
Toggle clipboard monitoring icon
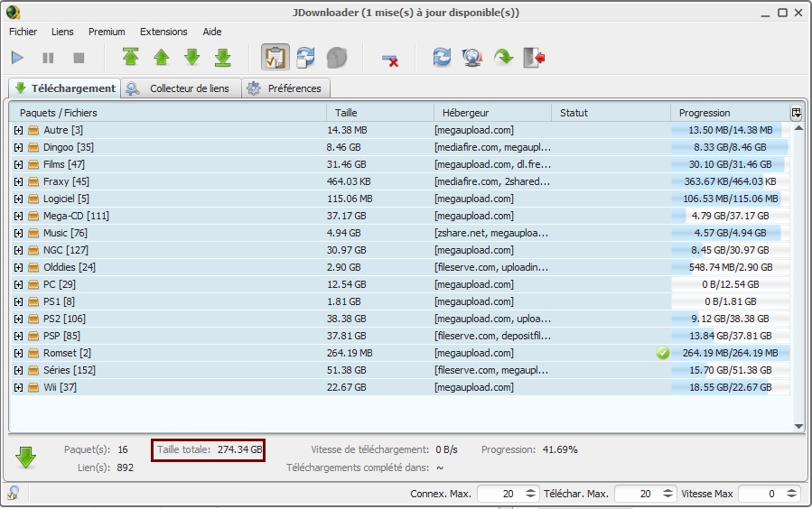275,58
